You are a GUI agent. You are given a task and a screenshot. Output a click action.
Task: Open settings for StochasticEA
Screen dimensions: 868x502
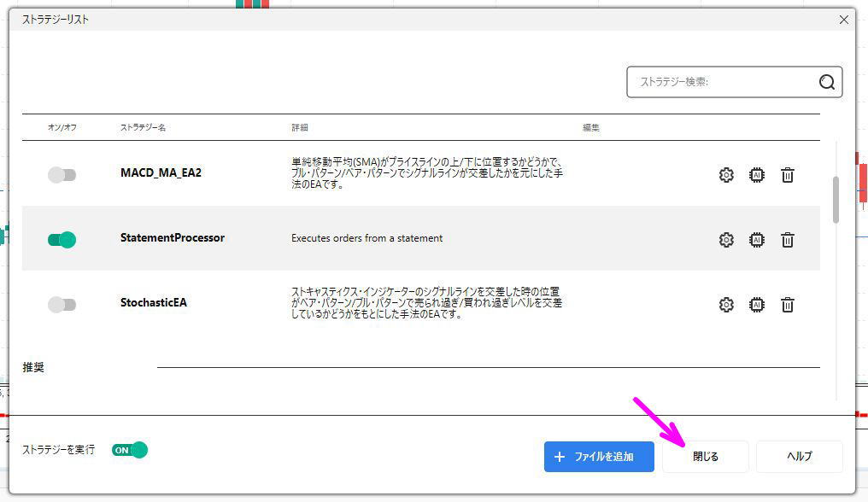click(x=726, y=305)
